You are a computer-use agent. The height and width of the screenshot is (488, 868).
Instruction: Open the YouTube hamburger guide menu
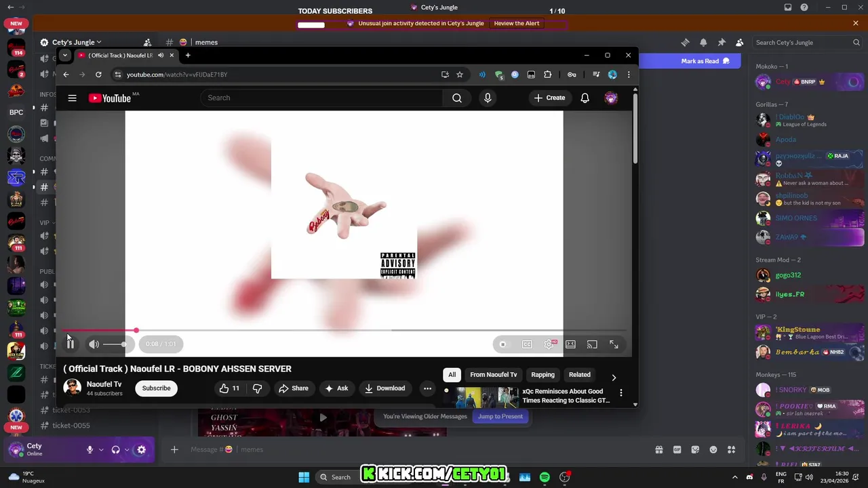tap(72, 98)
